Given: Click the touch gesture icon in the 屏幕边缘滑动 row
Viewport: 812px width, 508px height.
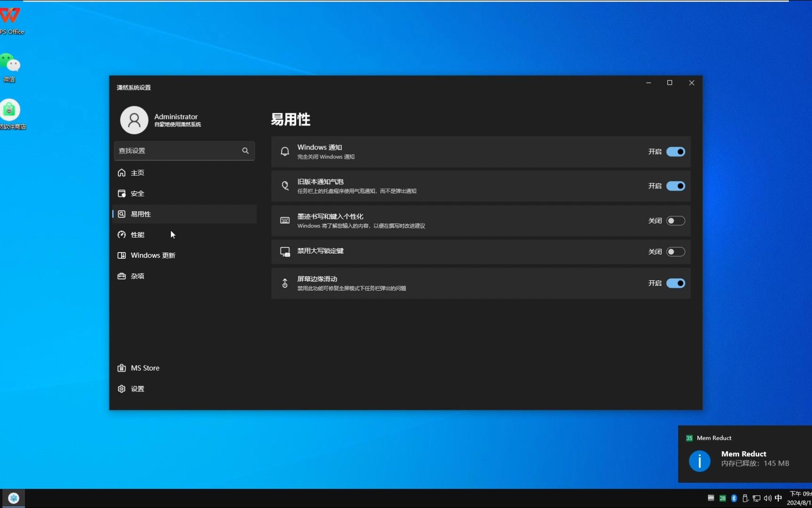Looking at the screenshot, I should [x=285, y=283].
